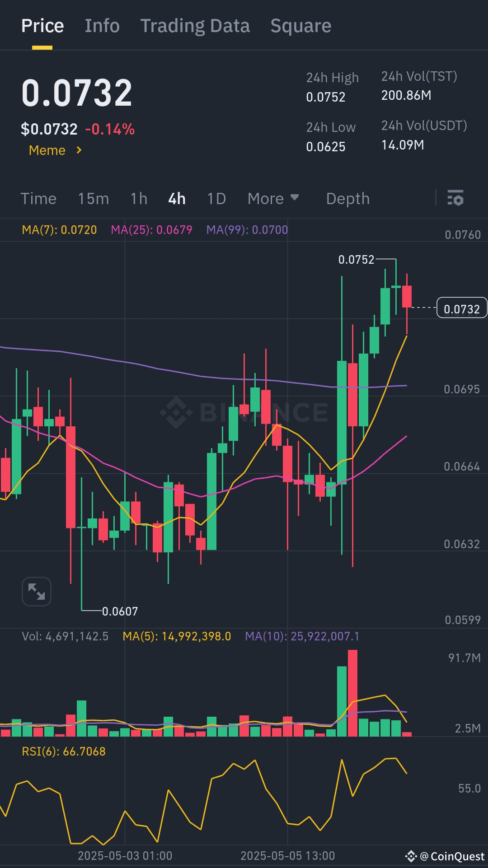Click the Vol indicator label
Image resolution: width=488 pixels, height=868 pixels.
[66, 636]
